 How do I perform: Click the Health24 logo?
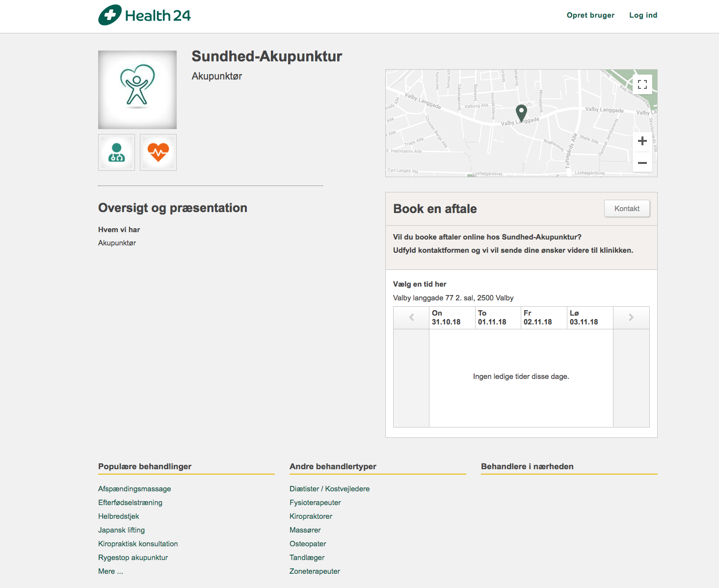point(144,15)
